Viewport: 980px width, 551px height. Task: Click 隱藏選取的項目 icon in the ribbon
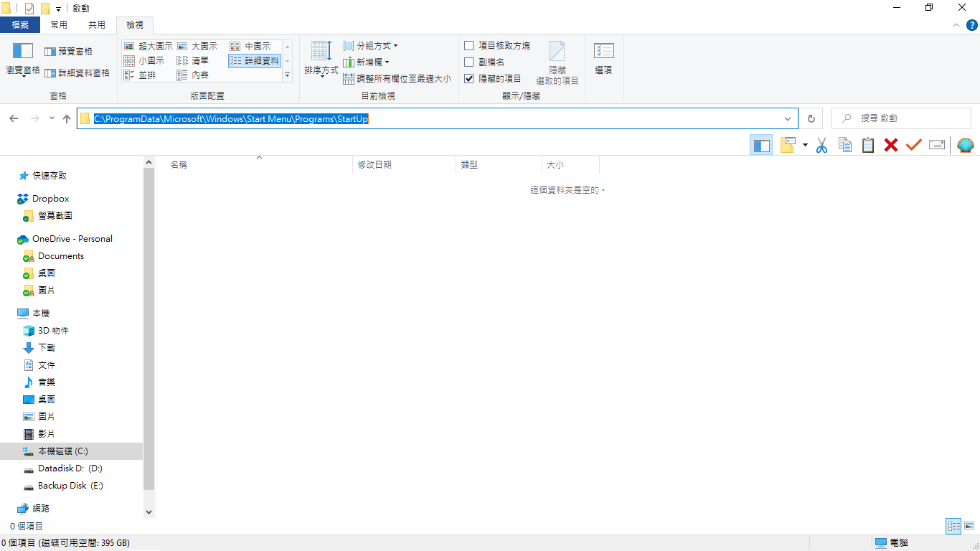[x=557, y=63]
